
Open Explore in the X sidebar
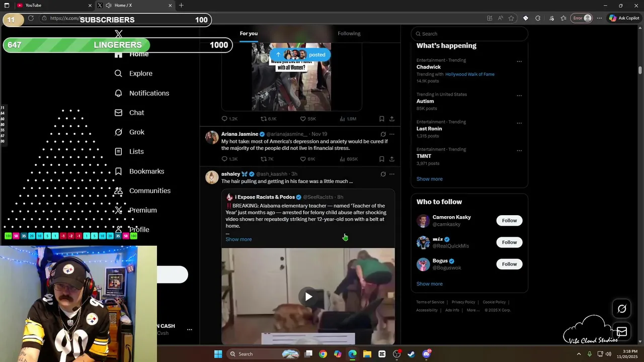click(133, 73)
